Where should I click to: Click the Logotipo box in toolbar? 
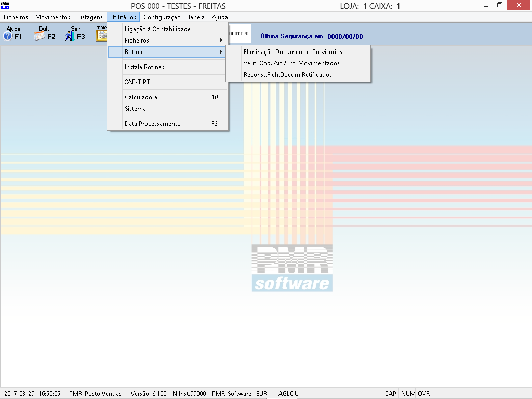(x=240, y=34)
